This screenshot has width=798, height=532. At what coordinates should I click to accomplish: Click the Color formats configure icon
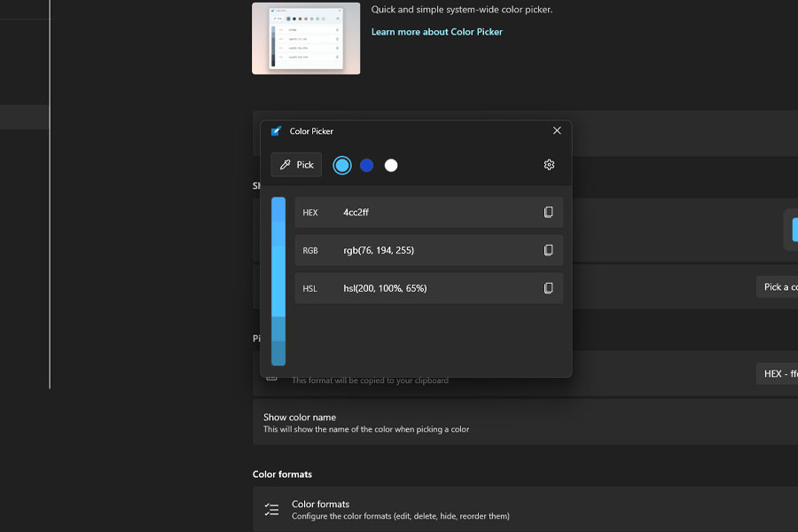(272, 508)
